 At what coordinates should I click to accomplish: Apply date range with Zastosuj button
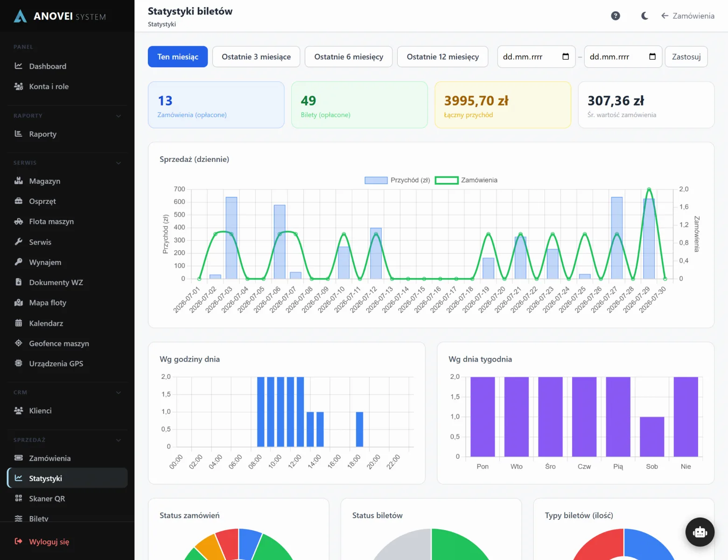686,56
